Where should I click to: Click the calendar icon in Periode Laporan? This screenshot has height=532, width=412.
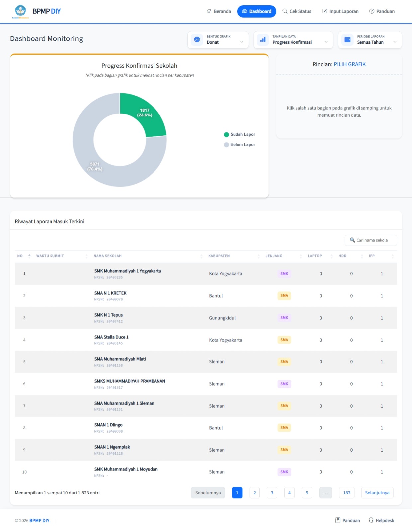(x=347, y=39)
